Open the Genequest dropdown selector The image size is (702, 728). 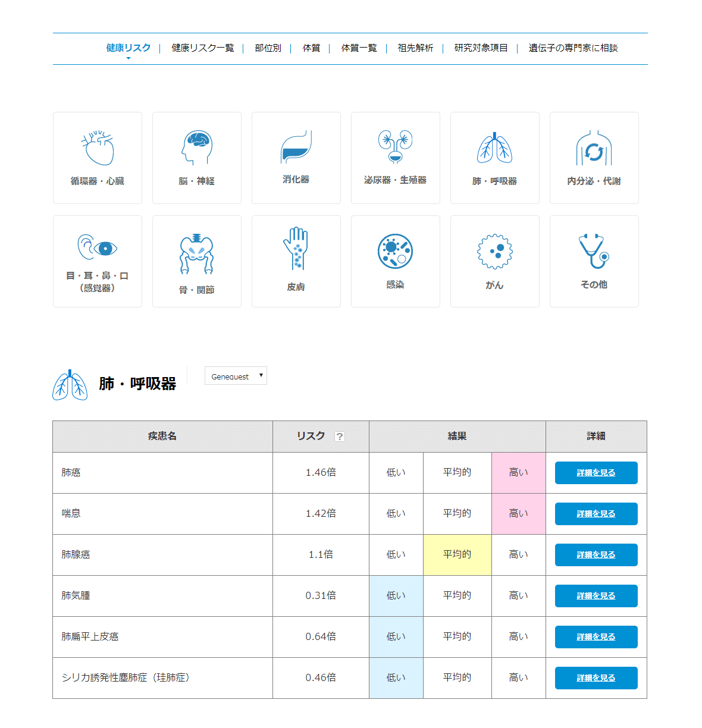coord(236,375)
